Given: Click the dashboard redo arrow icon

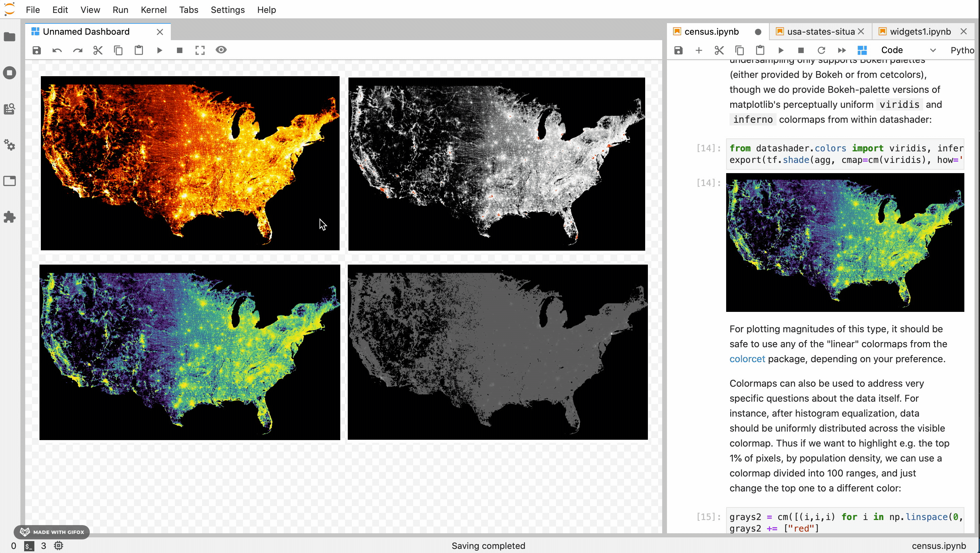Looking at the screenshot, I should 78,50.
